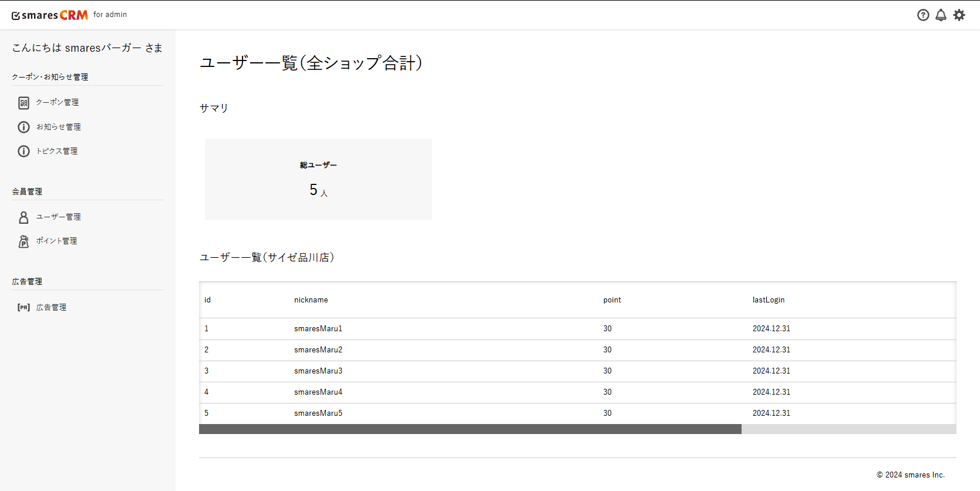
Task: Click the horizontal scrollbar thumb under table
Action: (470, 429)
